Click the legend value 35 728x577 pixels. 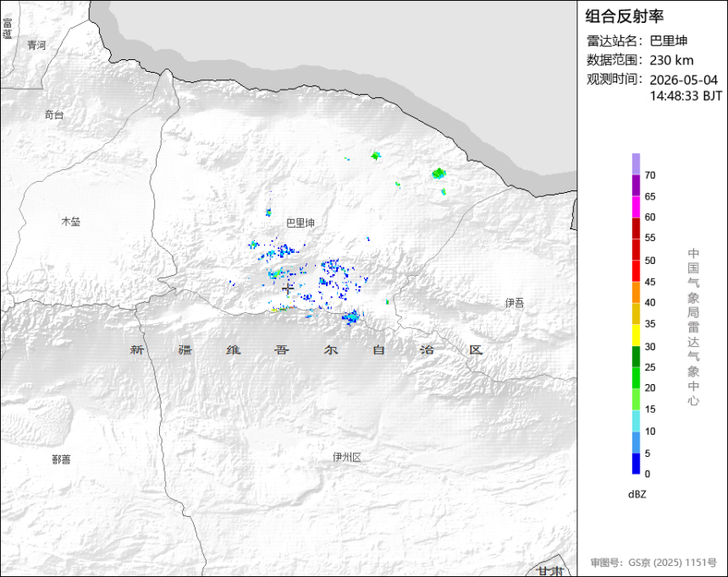coord(650,324)
